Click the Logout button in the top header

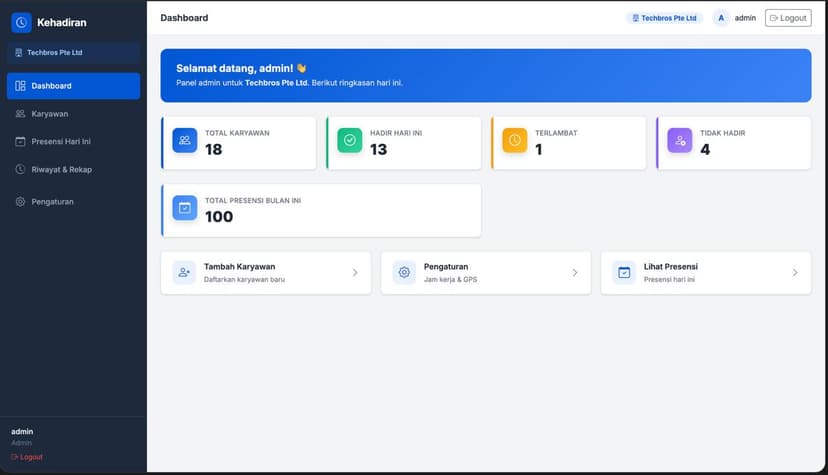[x=788, y=18]
